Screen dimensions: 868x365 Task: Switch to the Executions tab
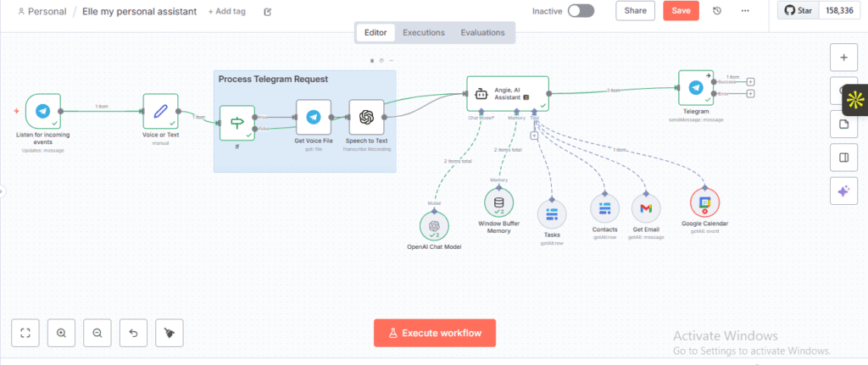pyautogui.click(x=423, y=33)
